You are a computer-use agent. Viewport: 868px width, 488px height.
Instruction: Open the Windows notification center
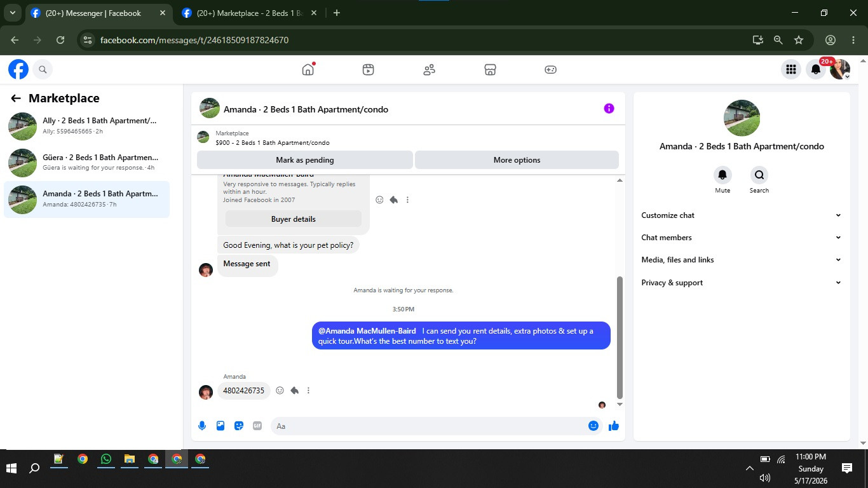click(x=847, y=468)
